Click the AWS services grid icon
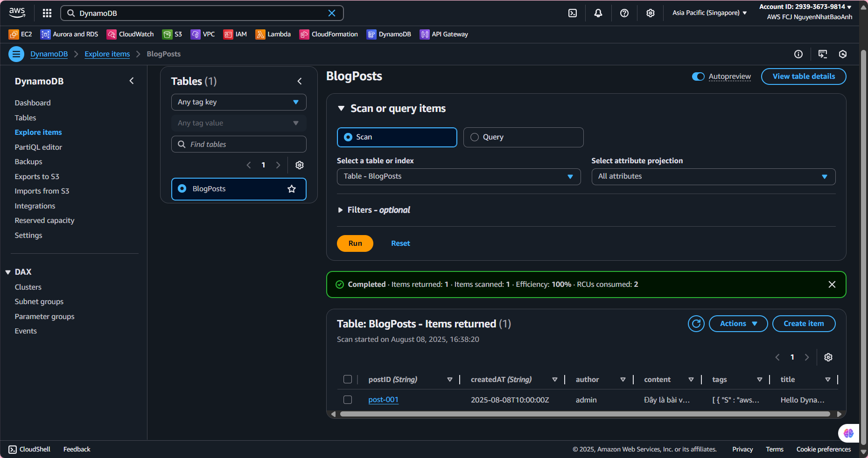The height and width of the screenshot is (458, 868). [47, 13]
